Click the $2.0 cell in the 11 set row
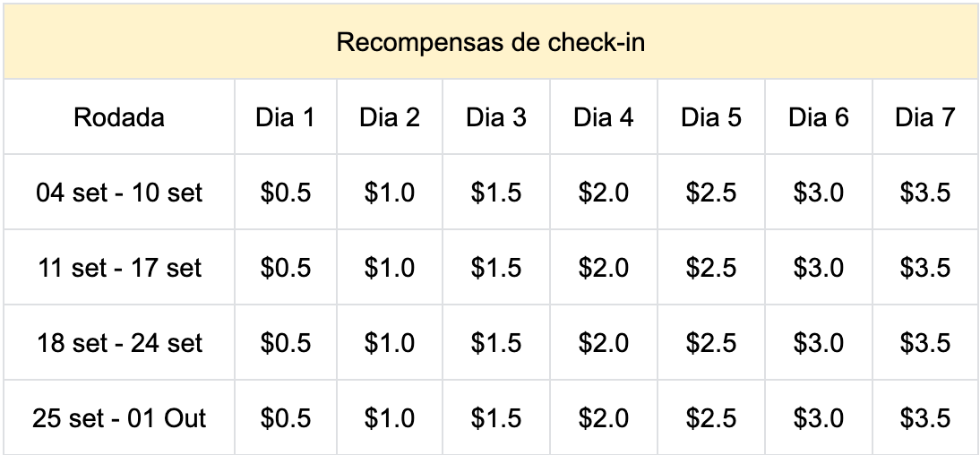This screenshot has height=455, width=980. click(x=604, y=268)
